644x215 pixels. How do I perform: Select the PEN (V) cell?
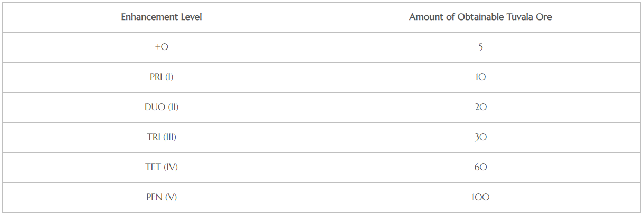point(162,197)
